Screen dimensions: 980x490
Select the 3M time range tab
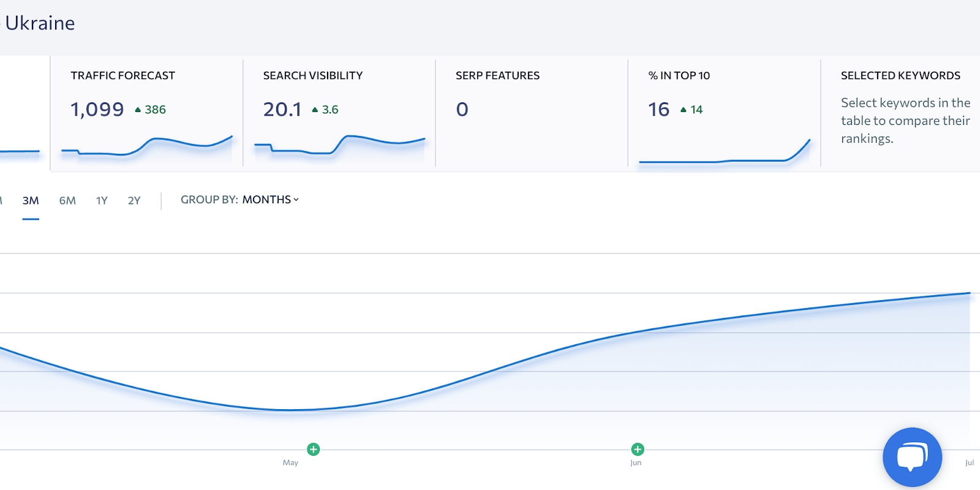[31, 200]
